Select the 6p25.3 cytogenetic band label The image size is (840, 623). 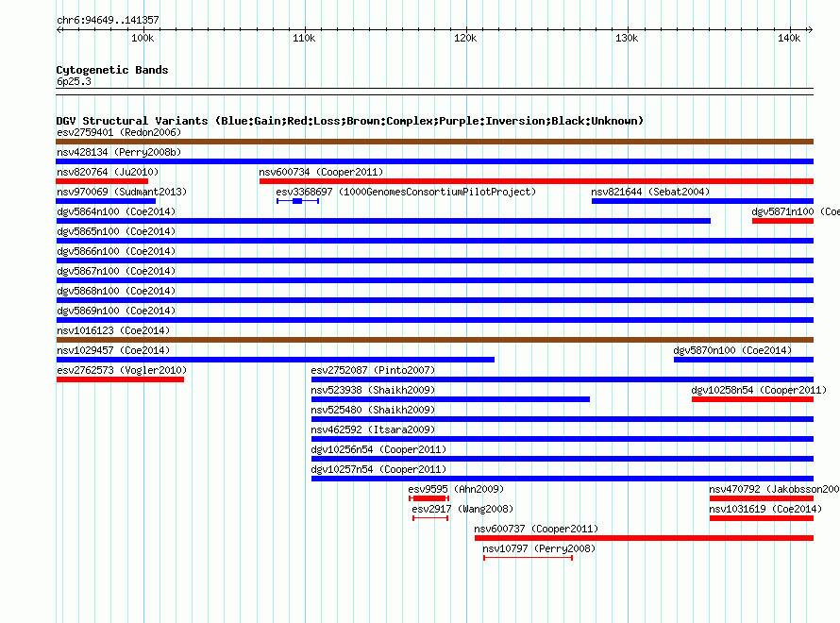coord(74,81)
